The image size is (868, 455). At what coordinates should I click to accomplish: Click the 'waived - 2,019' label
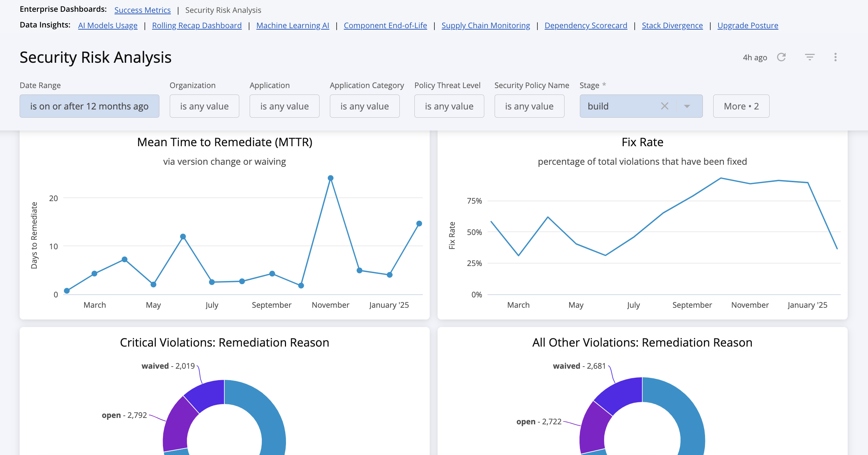pos(168,366)
